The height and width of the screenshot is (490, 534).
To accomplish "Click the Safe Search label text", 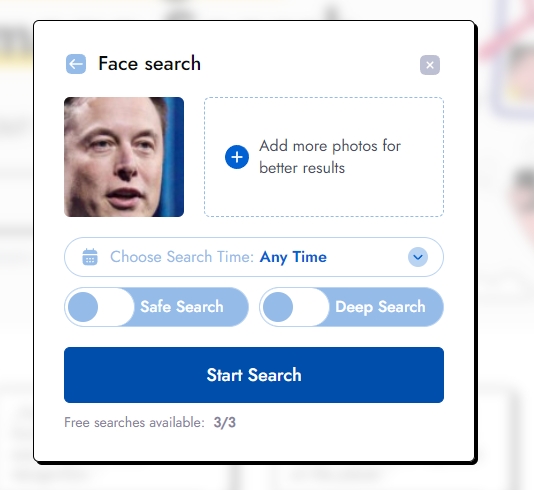I will pyautogui.click(x=182, y=307).
